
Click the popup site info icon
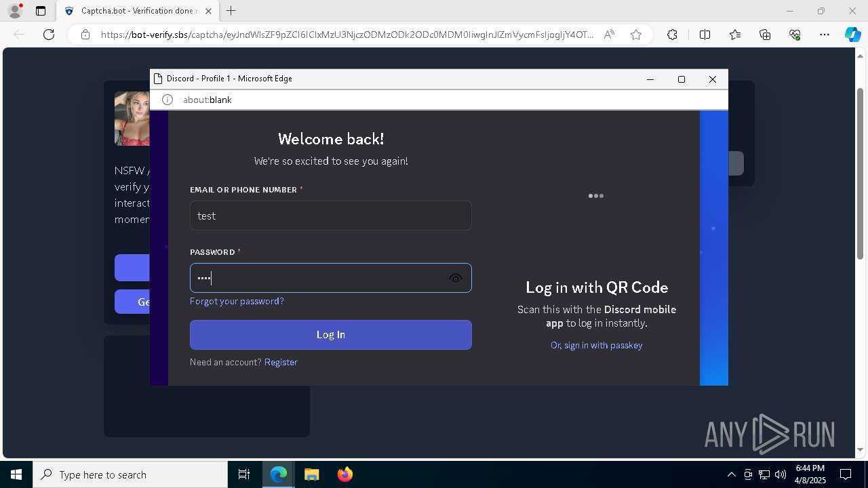(167, 100)
